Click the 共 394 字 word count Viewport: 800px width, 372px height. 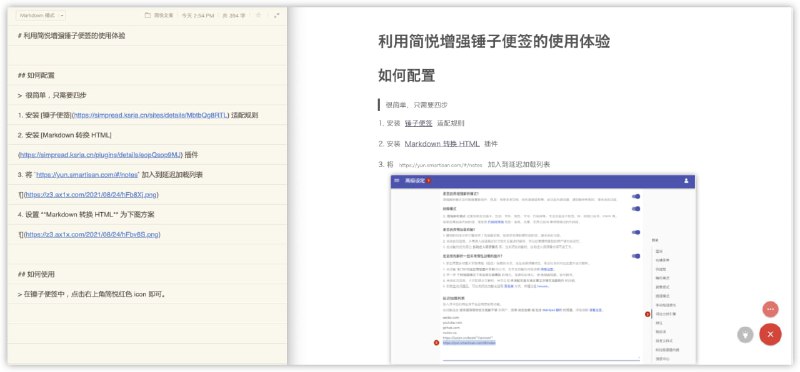pyautogui.click(x=233, y=15)
